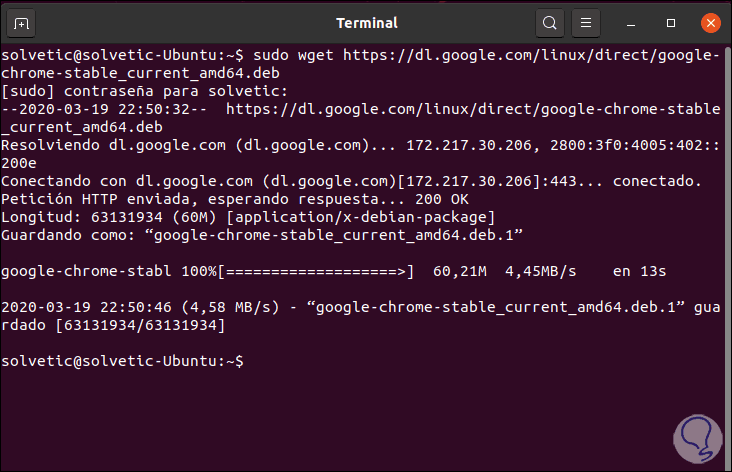This screenshot has width=732, height=472.
Task: Maximize the Terminal window
Action: [x=672, y=22]
